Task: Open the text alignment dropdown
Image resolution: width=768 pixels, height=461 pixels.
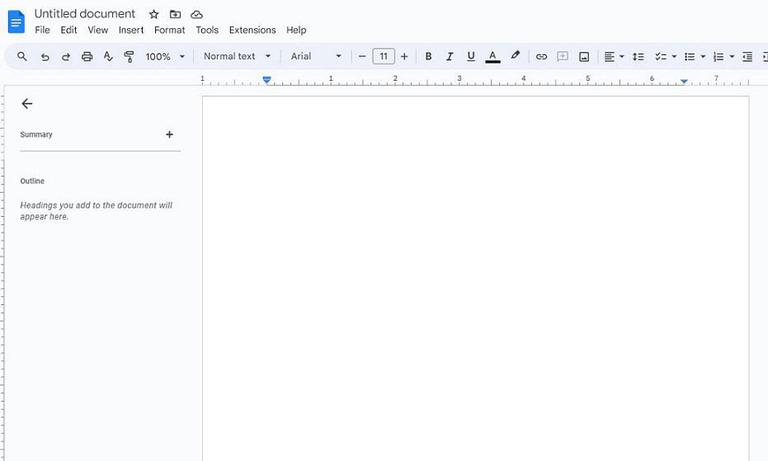Action: pos(614,57)
